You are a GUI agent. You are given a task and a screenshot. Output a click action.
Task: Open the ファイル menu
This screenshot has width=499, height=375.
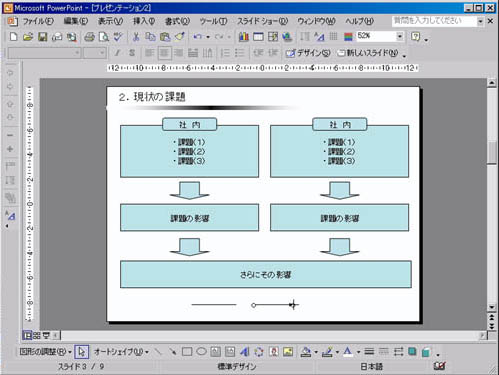(x=38, y=21)
